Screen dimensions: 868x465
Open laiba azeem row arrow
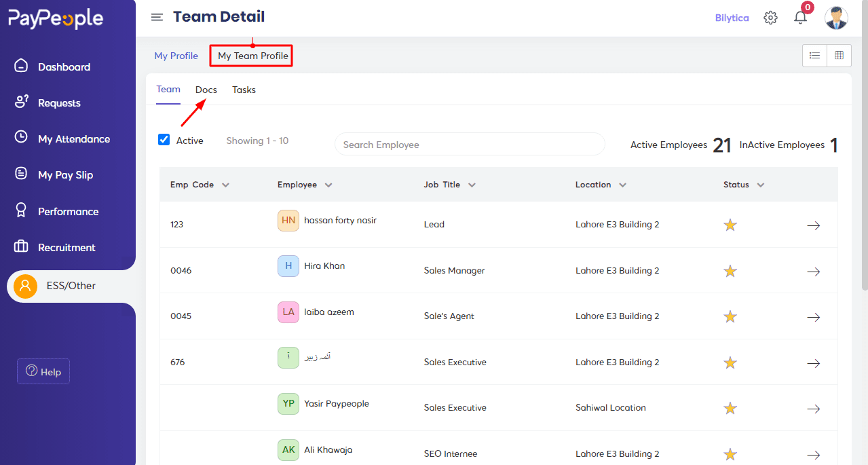pos(813,317)
